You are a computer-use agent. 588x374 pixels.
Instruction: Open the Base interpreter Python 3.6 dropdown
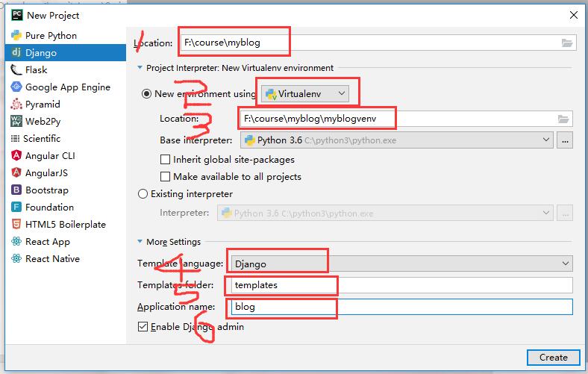[397, 140]
